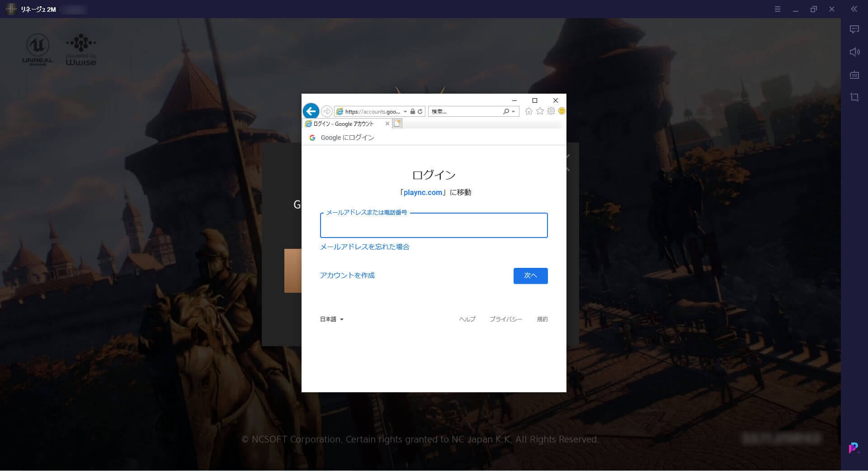Focus the email or phone number field
The width and height of the screenshot is (868, 471).
tap(434, 225)
